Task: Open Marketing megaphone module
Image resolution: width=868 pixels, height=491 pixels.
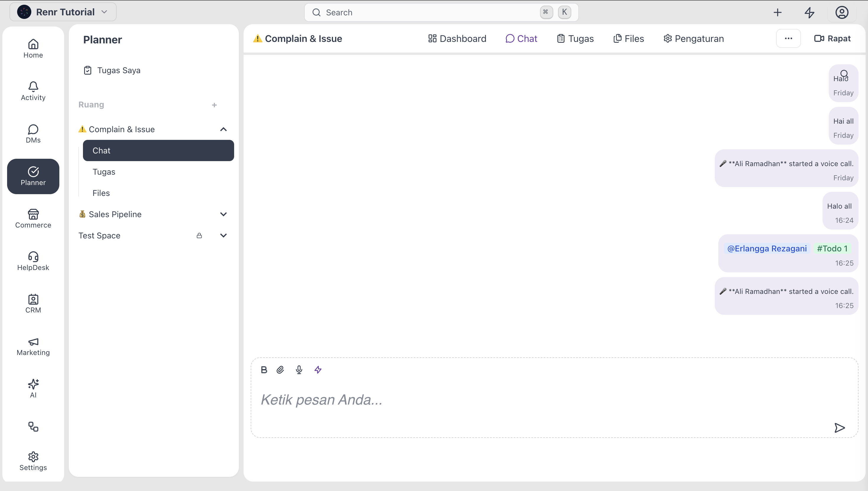Action: (x=33, y=346)
